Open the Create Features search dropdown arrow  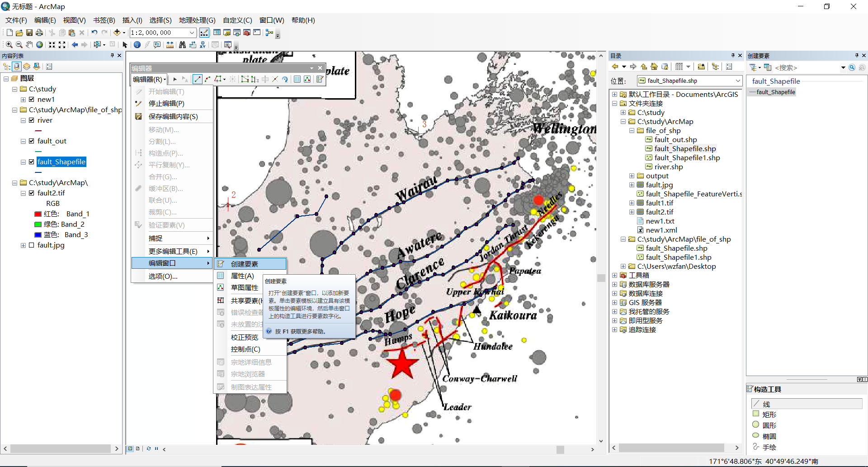click(x=843, y=67)
